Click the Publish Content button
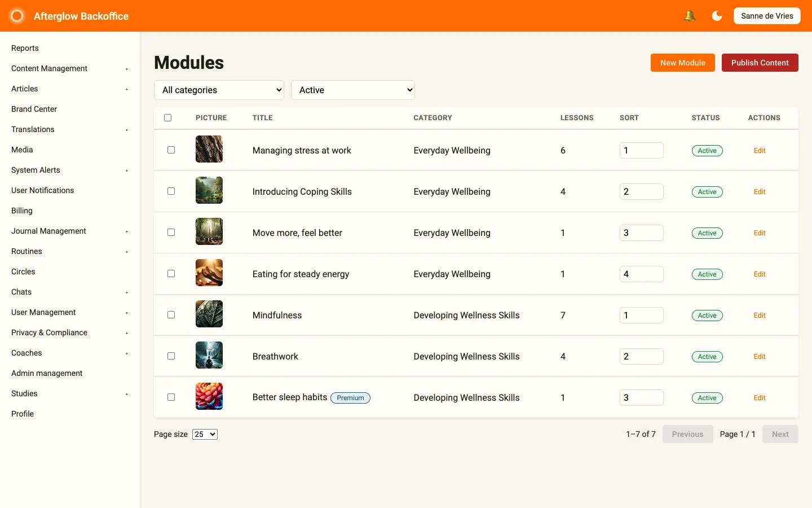This screenshot has width=812, height=508. click(x=760, y=63)
